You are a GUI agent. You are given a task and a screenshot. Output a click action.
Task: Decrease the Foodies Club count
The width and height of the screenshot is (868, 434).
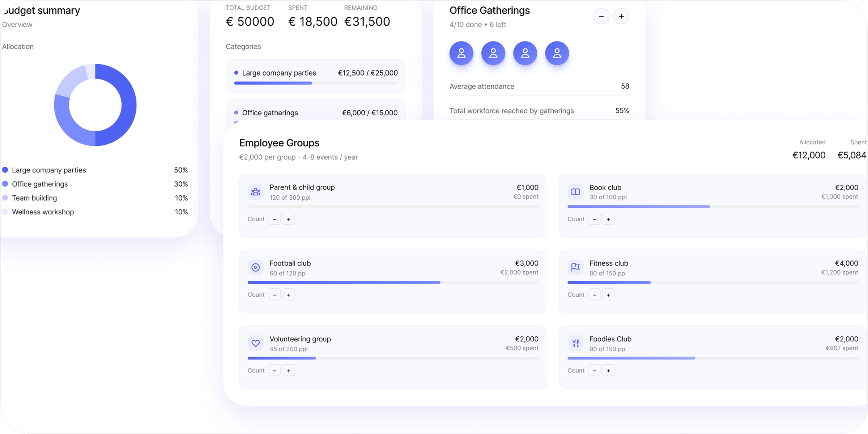tap(595, 370)
